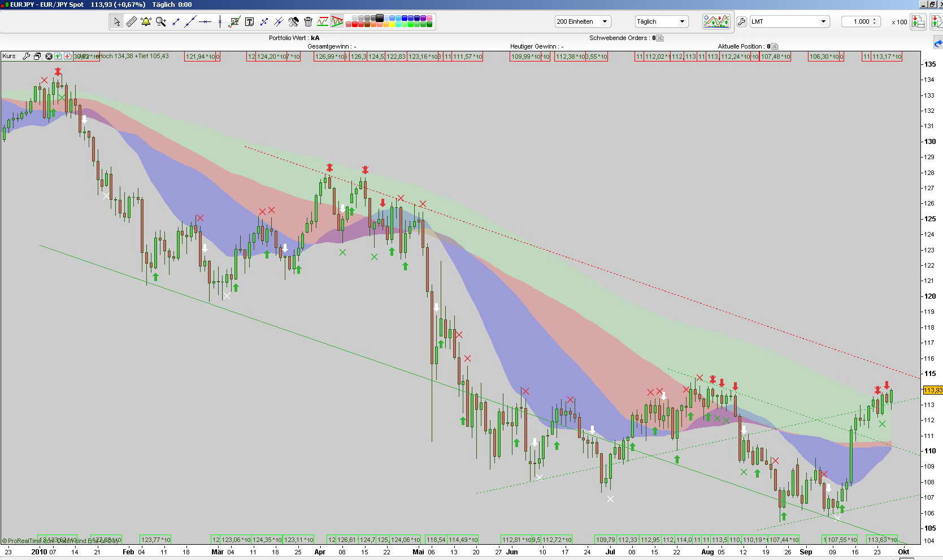Select the trendline drawing tool
Screen dimensions: 943x560
click(x=190, y=21)
